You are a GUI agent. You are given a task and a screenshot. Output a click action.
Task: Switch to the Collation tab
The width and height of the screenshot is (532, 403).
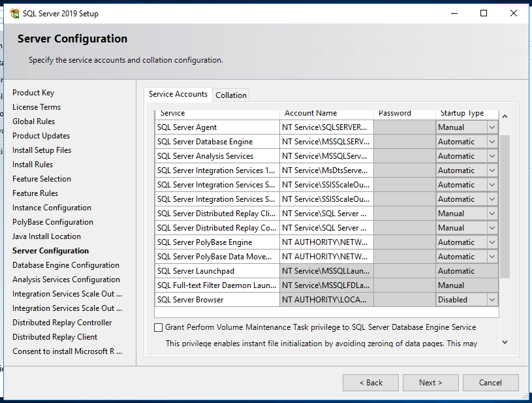231,95
